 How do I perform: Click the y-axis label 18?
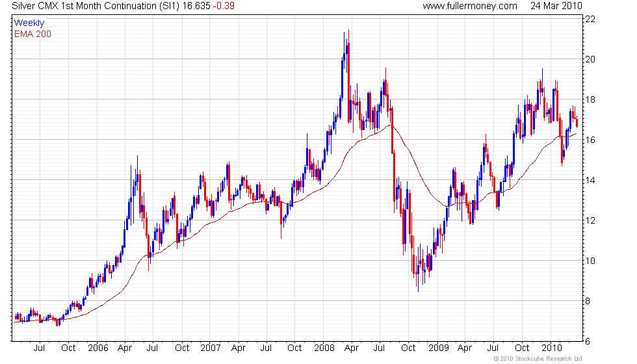tap(590, 99)
